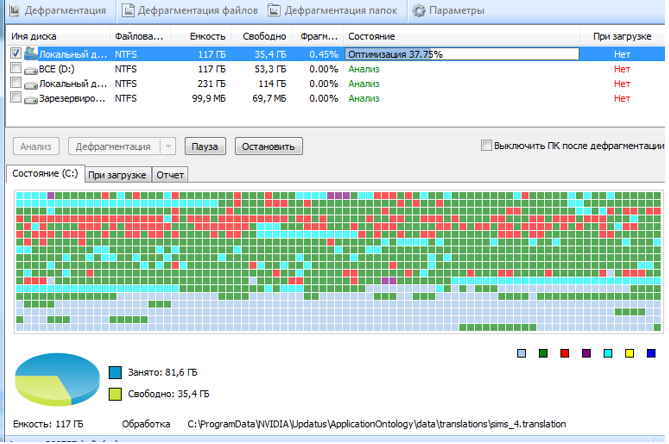The width and height of the screenshot is (669, 444).
Task: Sort by the Файлова... column header
Action: point(140,36)
